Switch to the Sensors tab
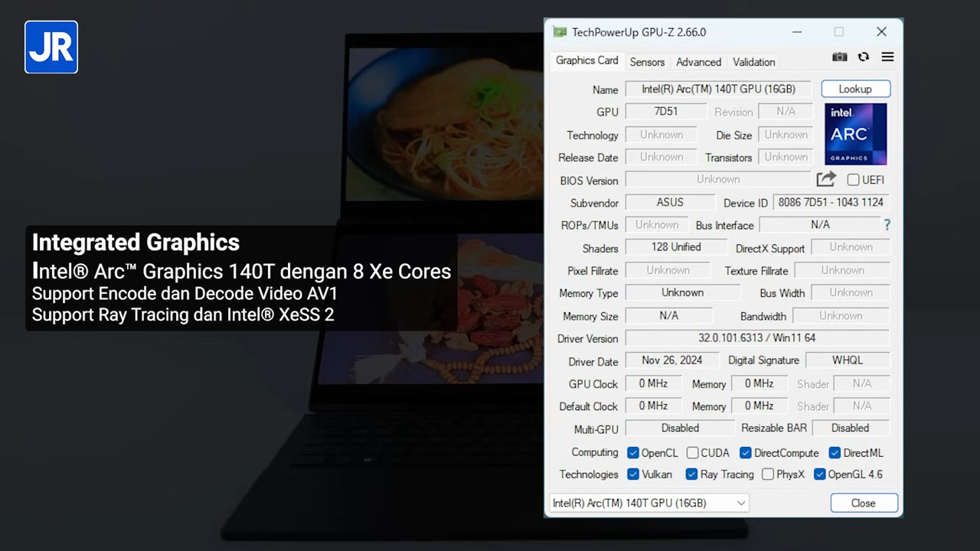The height and width of the screenshot is (551, 980). [647, 62]
